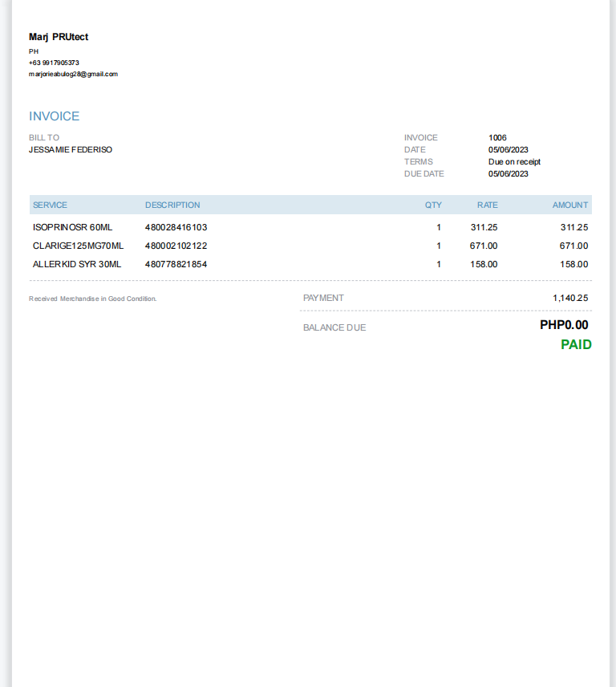The height and width of the screenshot is (687, 616).
Task: Click the BALANCE DUE label
Action: point(334,327)
